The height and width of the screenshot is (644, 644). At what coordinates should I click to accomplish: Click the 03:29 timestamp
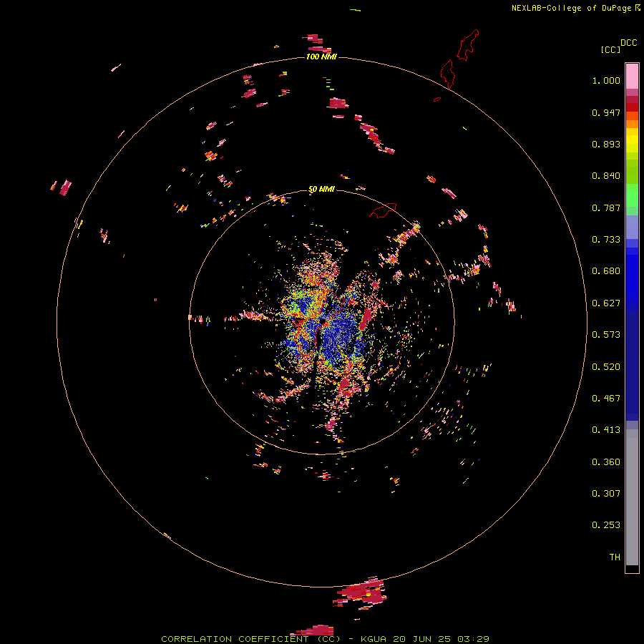(x=474, y=639)
